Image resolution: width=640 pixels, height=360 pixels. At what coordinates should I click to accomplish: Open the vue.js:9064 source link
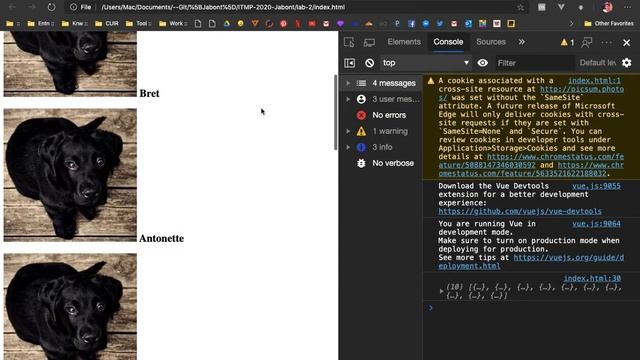[x=596, y=224]
